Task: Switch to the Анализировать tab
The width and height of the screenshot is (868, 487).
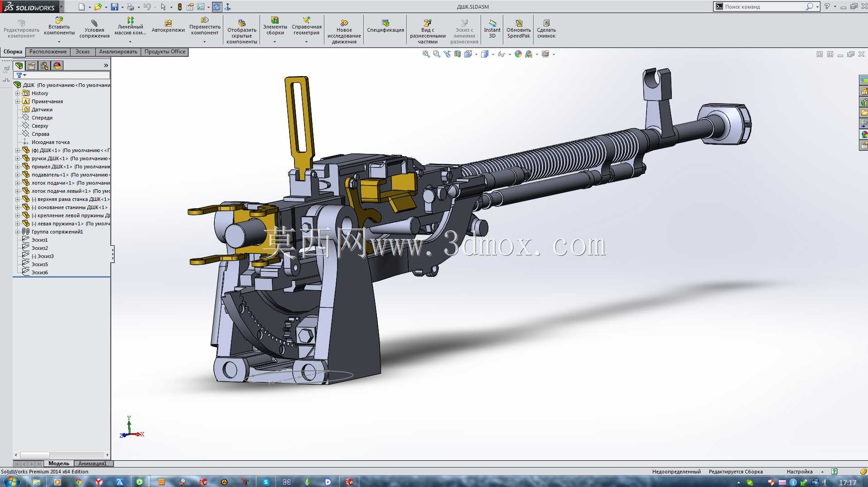Action: (x=118, y=52)
